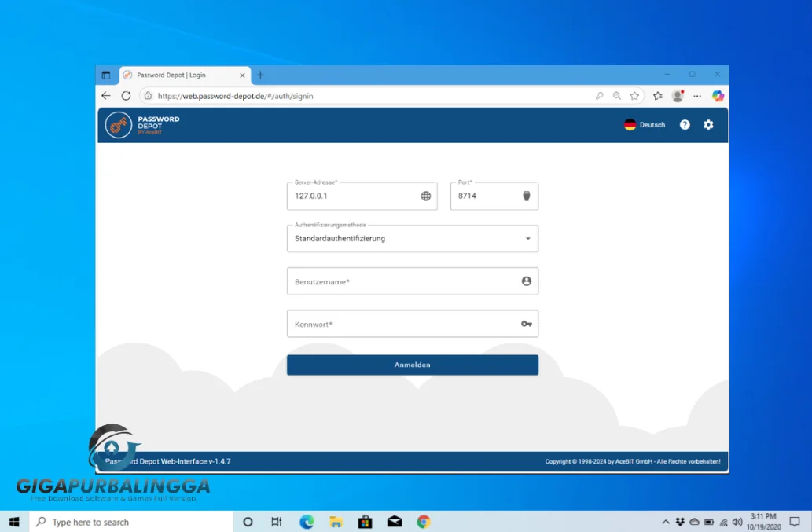812x532 pixels.
Task: Add page to favorites with star icon
Action: pyautogui.click(x=634, y=96)
